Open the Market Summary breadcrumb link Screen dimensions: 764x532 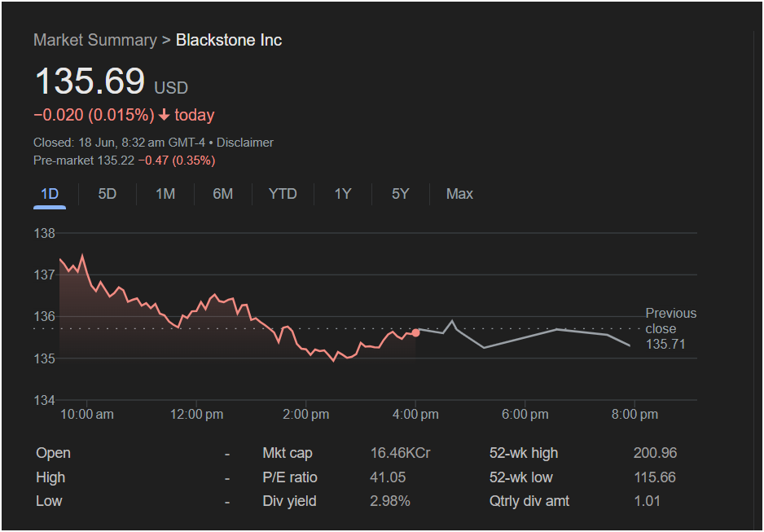tap(95, 40)
